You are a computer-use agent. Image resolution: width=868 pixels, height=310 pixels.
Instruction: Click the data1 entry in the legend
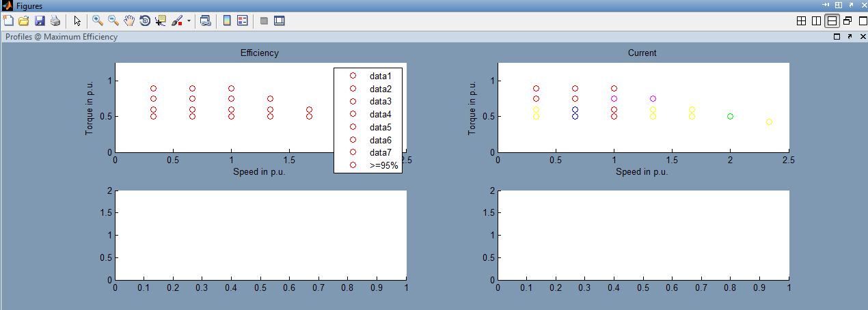pyautogui.click(x=380, y=76)
